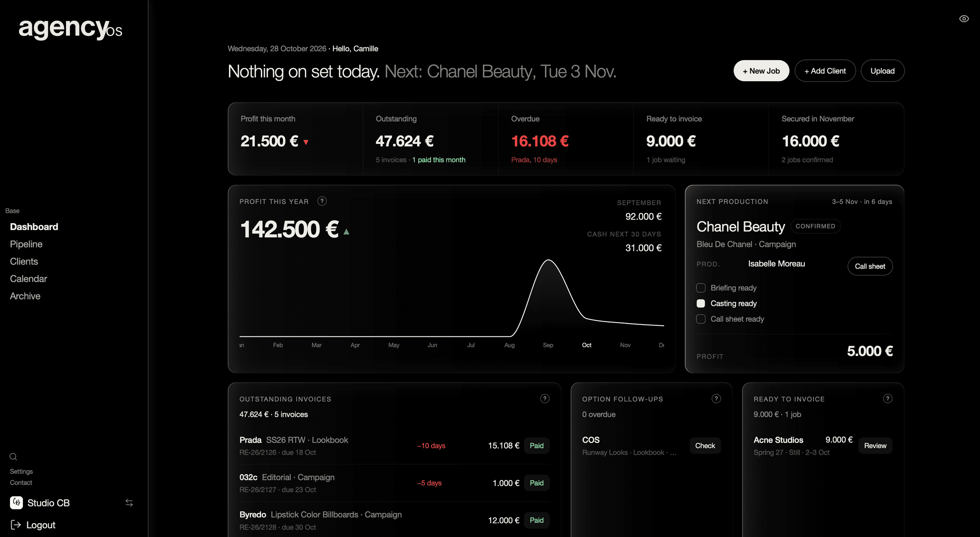980x537 pixels.
Task: Mark the 032c invoice as Paid
Action: coord(536,483)
